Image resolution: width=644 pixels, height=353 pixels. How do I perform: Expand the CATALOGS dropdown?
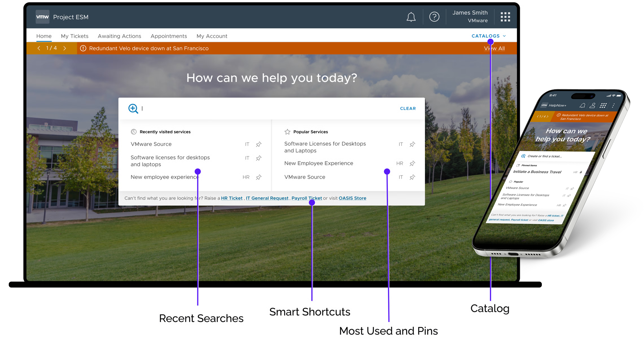[488, 36]
